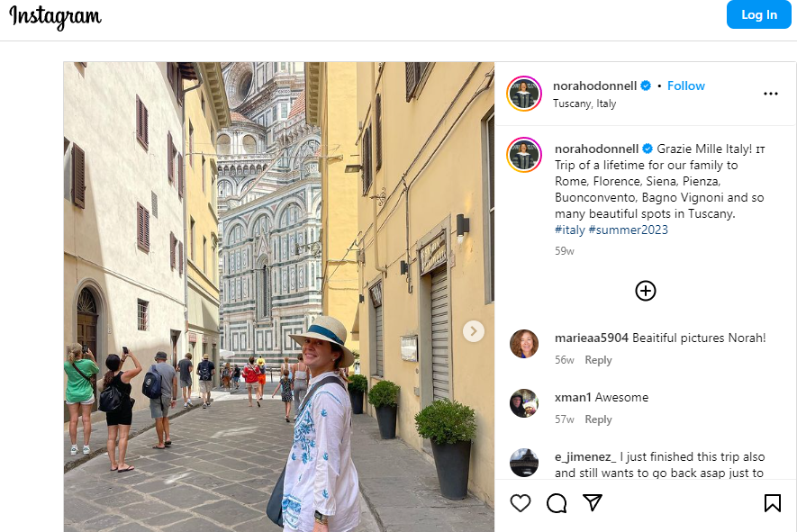Viewport: 797px width, 532px height.
Task: Open xman1's profile picture
Action: pos(524,403)
